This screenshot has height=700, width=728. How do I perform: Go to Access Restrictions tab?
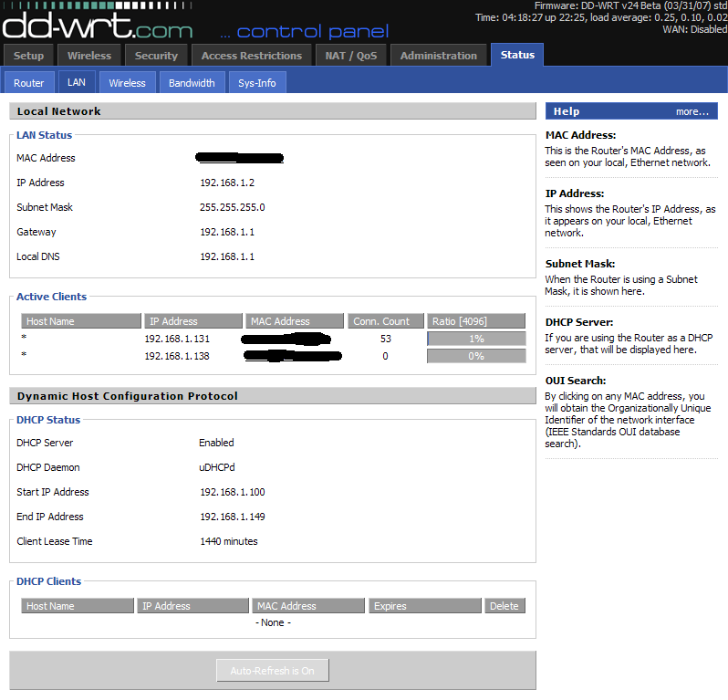(x=251, y=56)
